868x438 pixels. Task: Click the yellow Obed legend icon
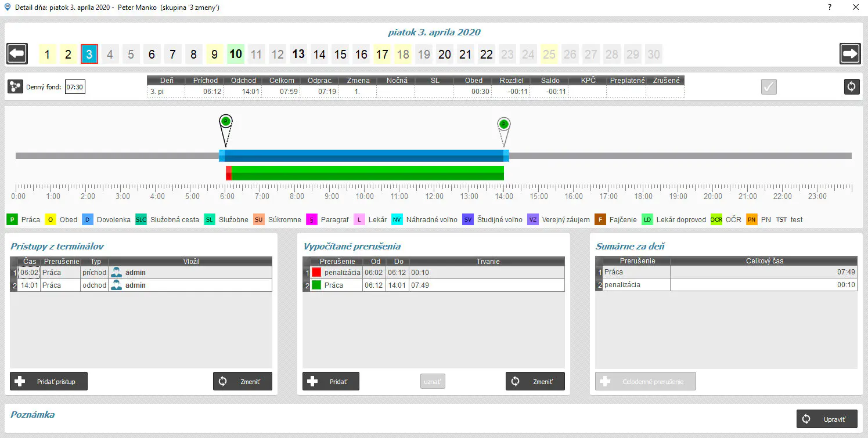51,220
